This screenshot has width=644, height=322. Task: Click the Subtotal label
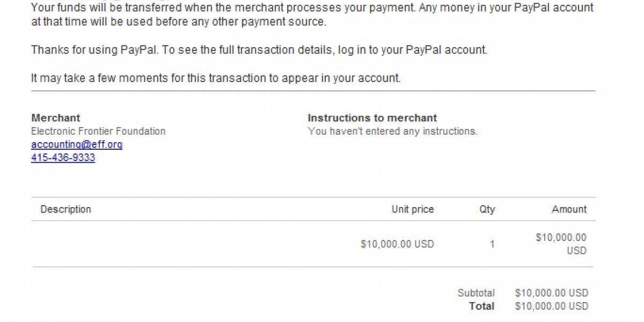pyautogui.click(x=476, y=293)
